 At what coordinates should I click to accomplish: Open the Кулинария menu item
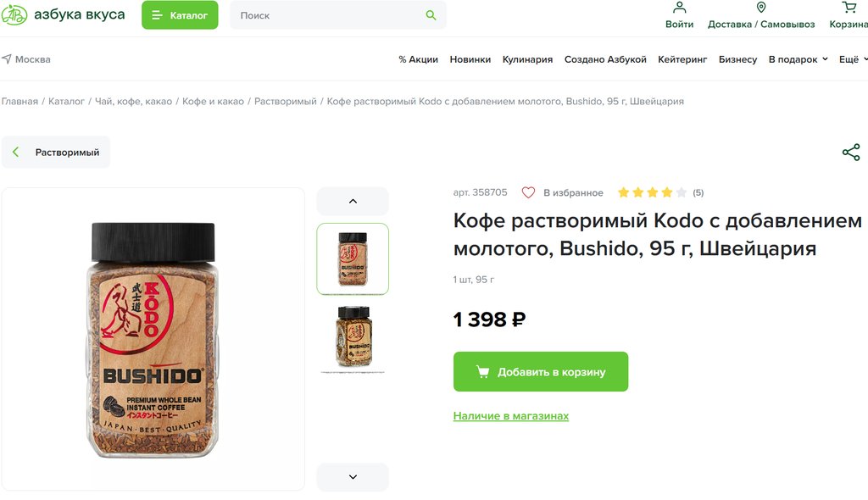527,59
